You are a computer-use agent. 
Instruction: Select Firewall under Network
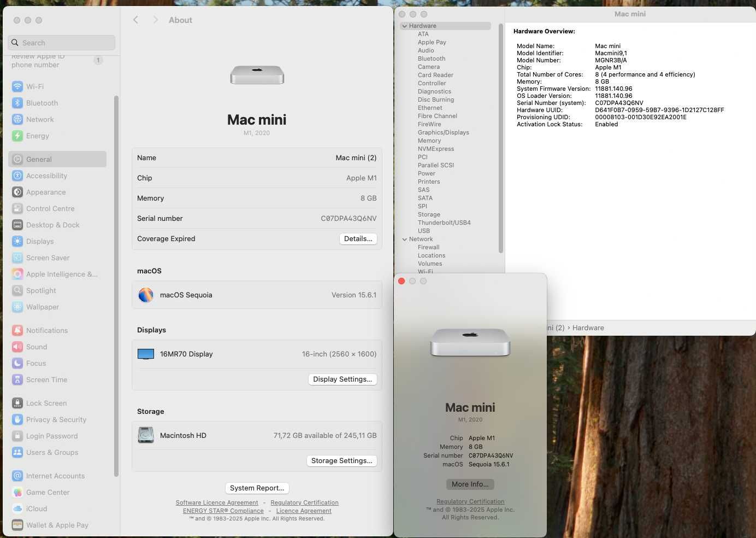pyautogui.click(x=429, y=247)
